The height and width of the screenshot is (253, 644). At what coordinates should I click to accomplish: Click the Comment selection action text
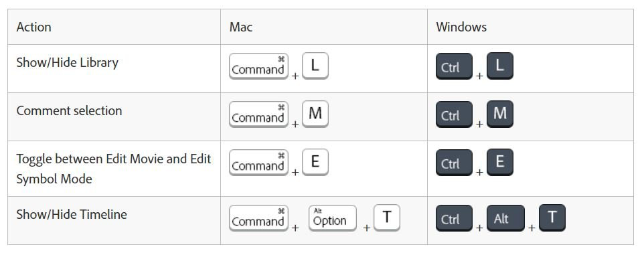[69, 111]
